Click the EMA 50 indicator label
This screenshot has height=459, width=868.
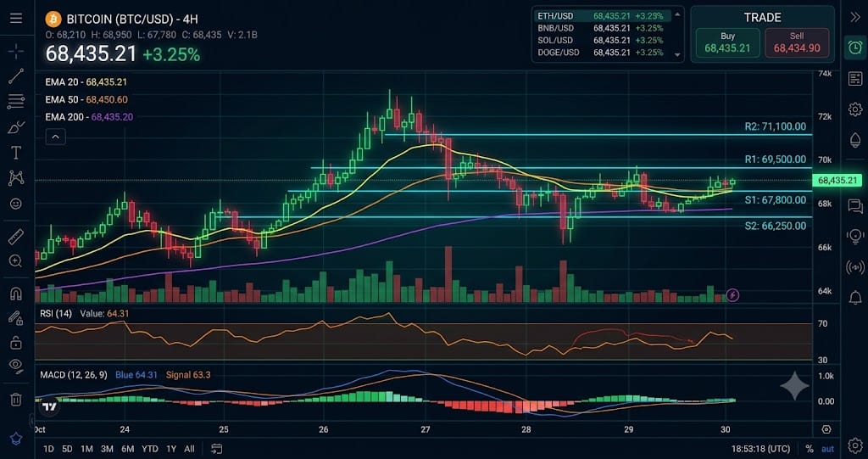point(86,100)
